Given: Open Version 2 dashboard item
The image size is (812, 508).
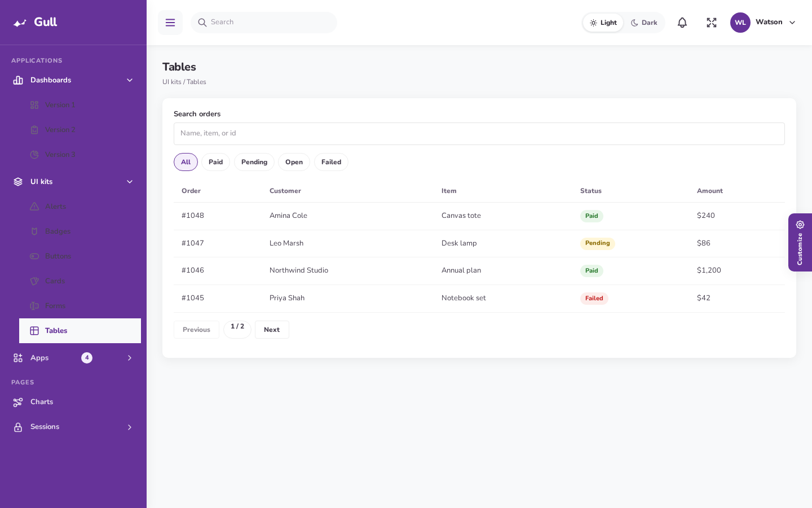Looking at the screenshot, I should (80, 130).
